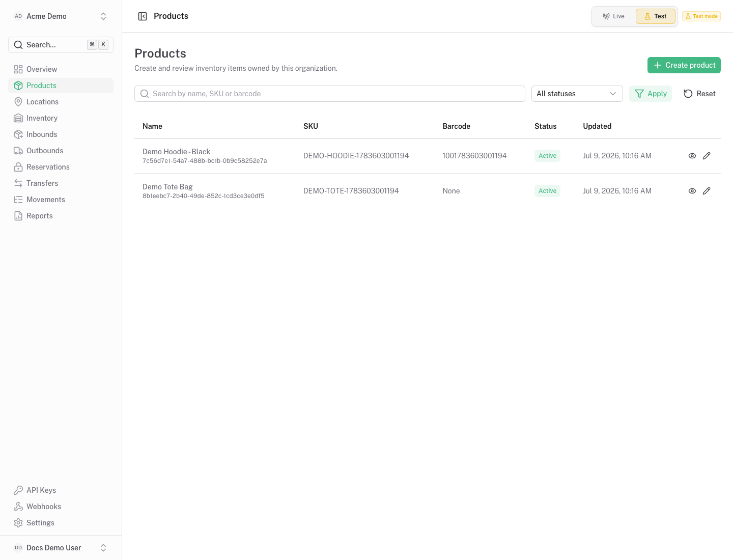Click the SKU column header
The image size is (733, 560).
[311, 126]
